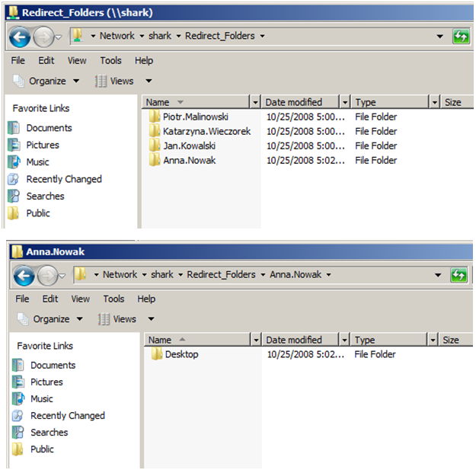This screenshot has height=470, width=476.
Task: Open Help menu in Anna.Nowak window
Action: pyautogui.click(x=146, y=299)
